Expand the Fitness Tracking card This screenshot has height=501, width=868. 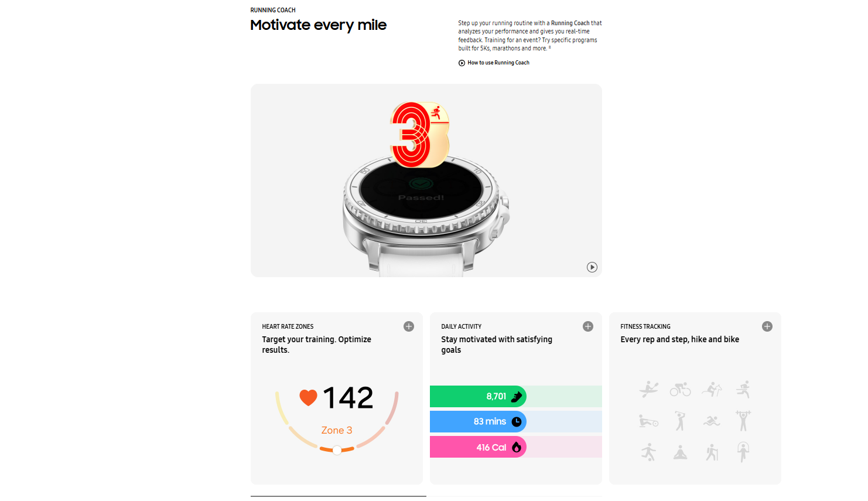767,326
